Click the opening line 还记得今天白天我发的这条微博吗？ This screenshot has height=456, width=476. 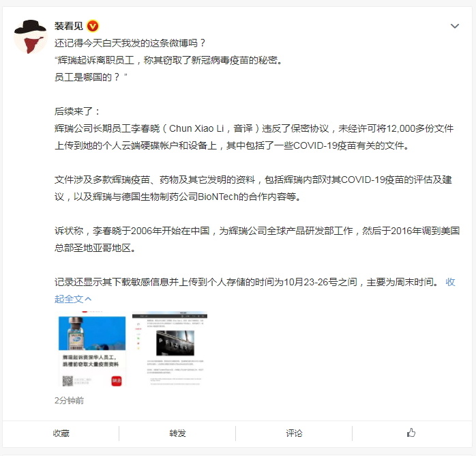130,43
